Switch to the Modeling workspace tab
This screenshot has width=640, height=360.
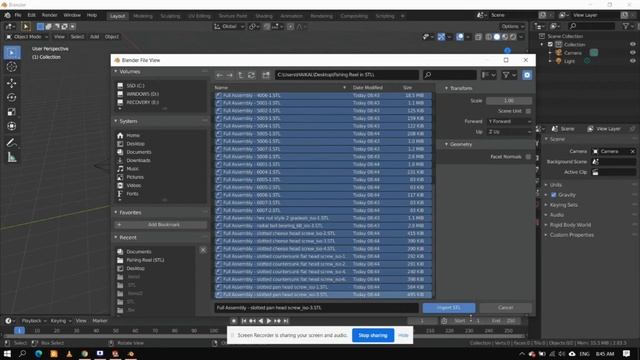click(x=143, y=16)
